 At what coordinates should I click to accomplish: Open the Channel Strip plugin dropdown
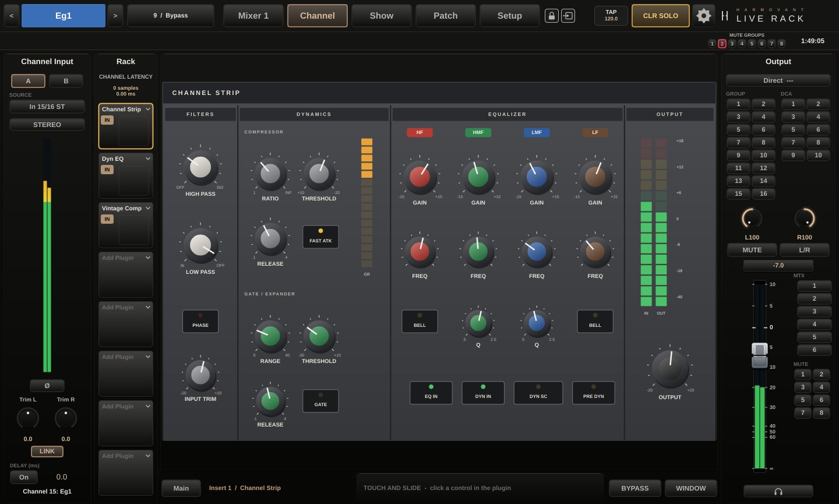[148, 109]
